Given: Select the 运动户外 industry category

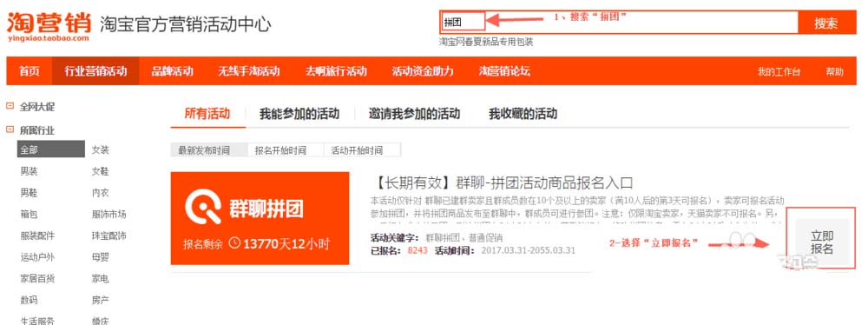Looking at the screenshot, I should pos(37,257).
